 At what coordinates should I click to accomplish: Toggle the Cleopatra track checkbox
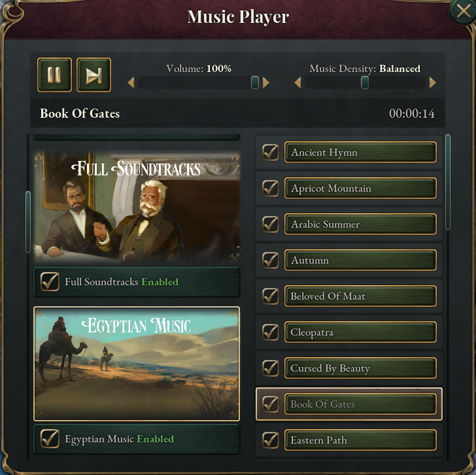271,332
